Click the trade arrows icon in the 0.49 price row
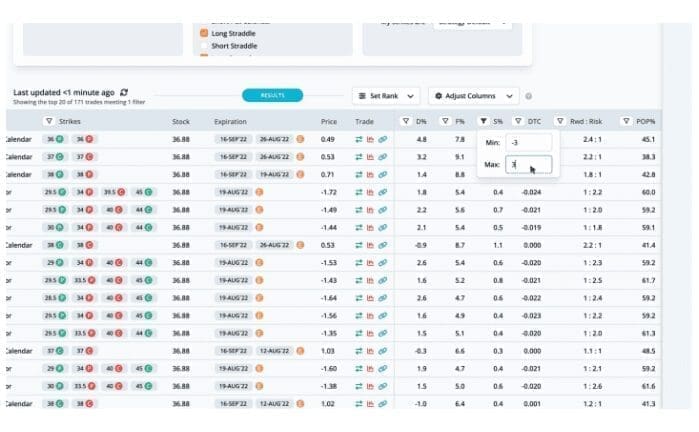 click(x=358, y=139)
